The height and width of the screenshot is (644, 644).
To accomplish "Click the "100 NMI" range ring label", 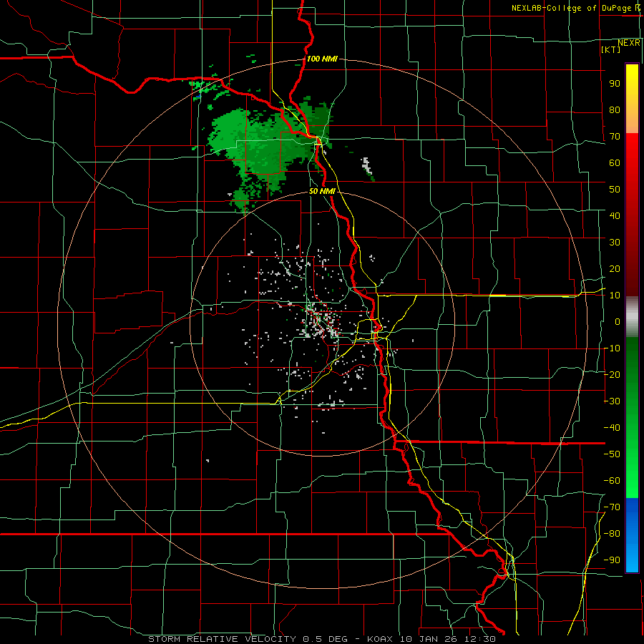I will 322,59.
